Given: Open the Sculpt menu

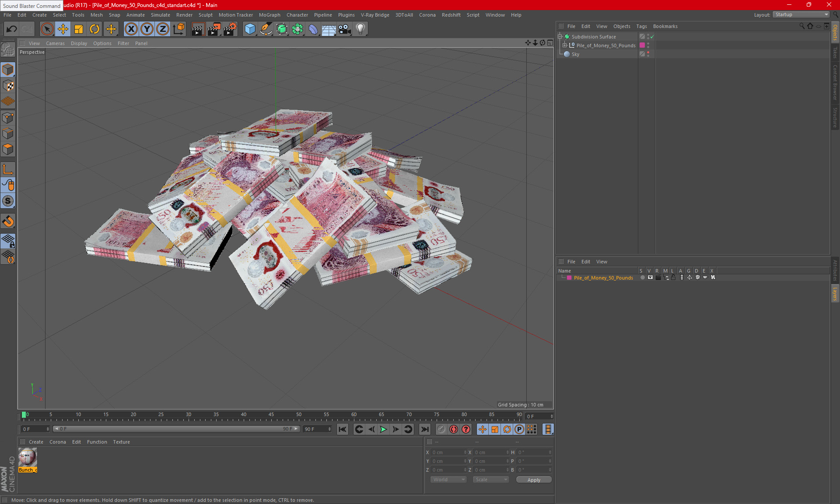Looking at the screenshot, I should (x=205, y=15).
